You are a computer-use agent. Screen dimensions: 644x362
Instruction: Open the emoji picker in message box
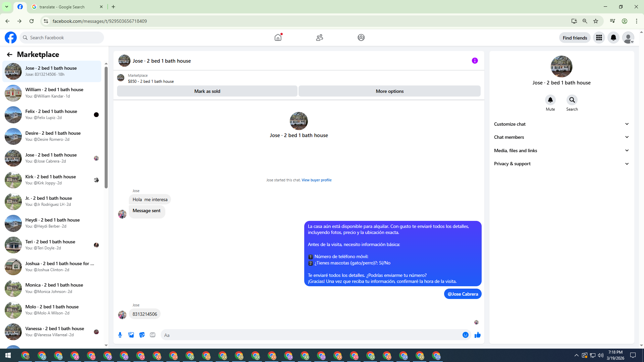tap(465, 335)
